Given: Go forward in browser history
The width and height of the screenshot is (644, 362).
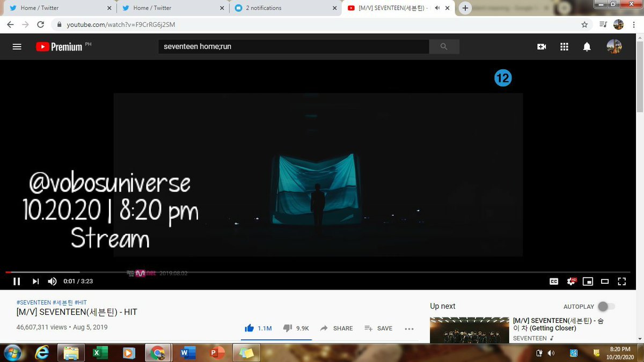Looking at the screenshot, I should [26, 25].
